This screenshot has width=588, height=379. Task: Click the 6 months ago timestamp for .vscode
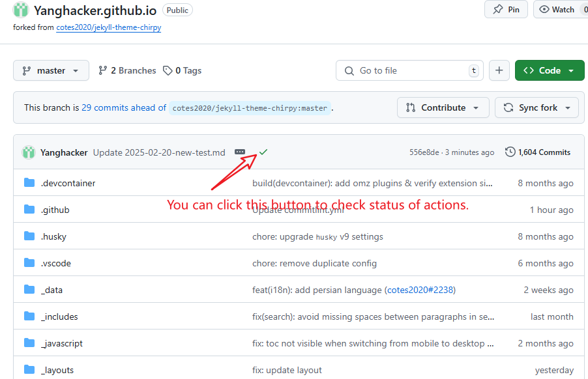tap(545, 263)
